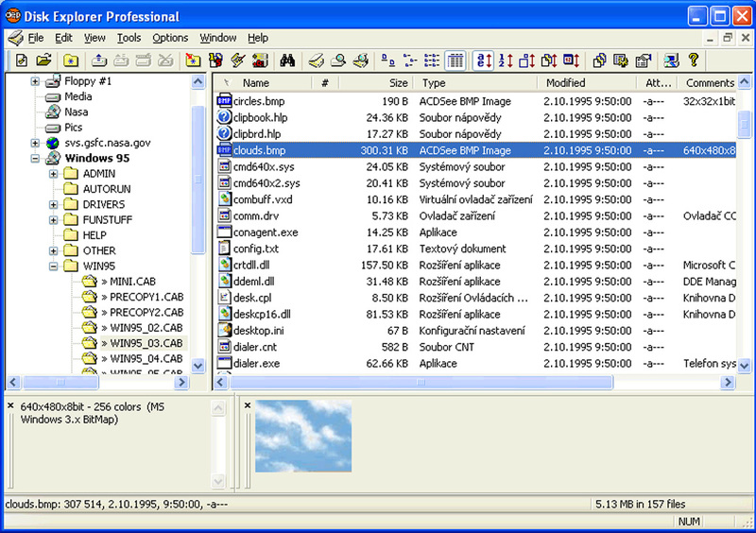This screenshot has height=533, width=756.
Task: Click the globe icon beside svs.gsfc.nasa.gov
Action: tap(53, 143)
